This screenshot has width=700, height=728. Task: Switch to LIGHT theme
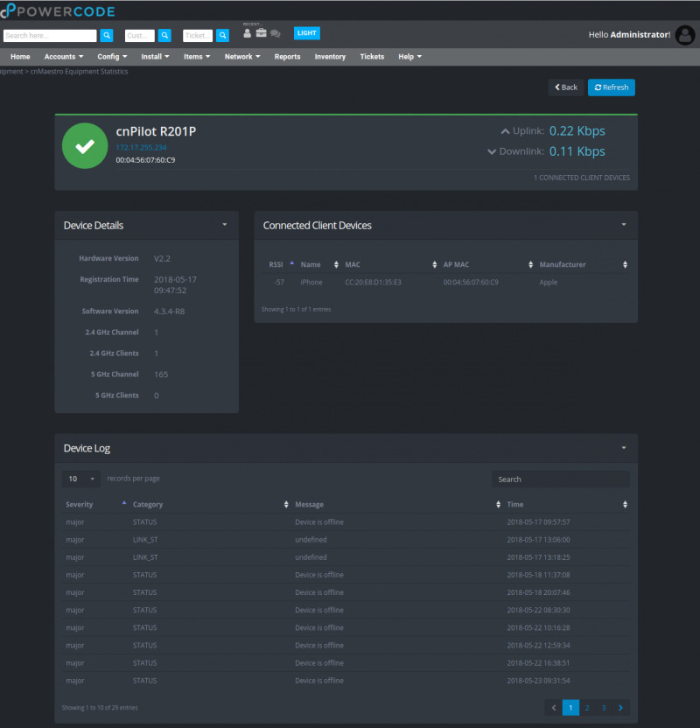pyautogui.click(x=306, y=33)
